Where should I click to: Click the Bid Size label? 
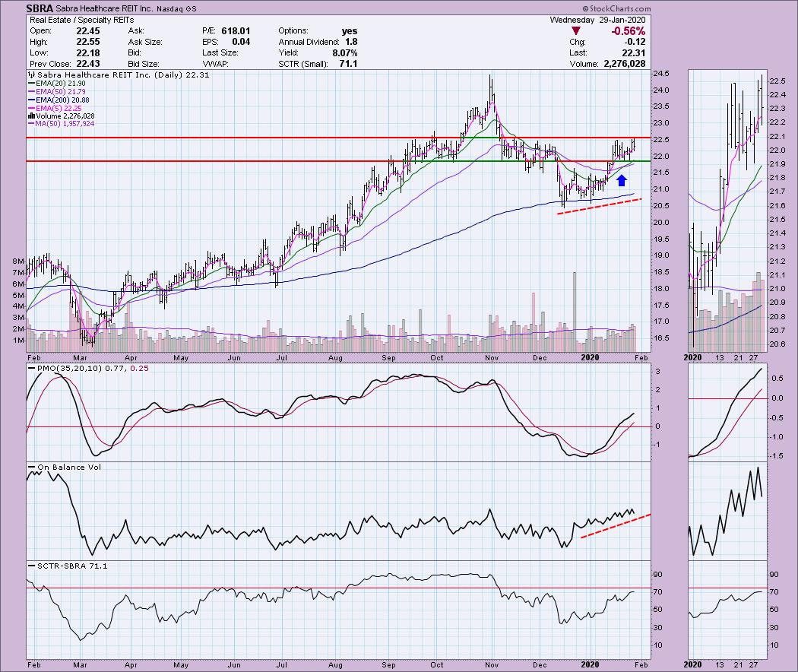point(144,64)
